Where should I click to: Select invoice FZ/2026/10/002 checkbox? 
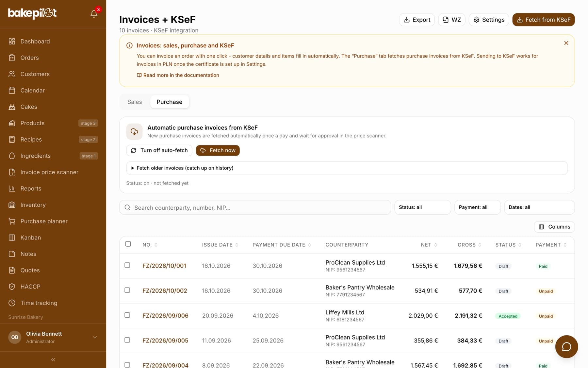(127, 290)
